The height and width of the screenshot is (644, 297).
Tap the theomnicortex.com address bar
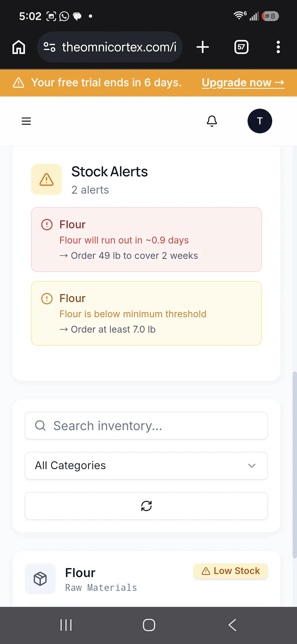119,47
